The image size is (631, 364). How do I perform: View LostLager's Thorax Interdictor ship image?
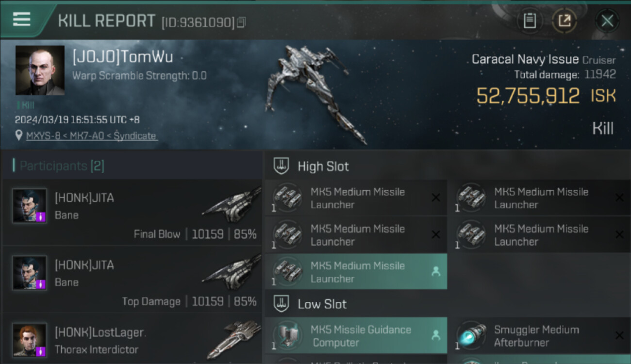coord(233,339)
